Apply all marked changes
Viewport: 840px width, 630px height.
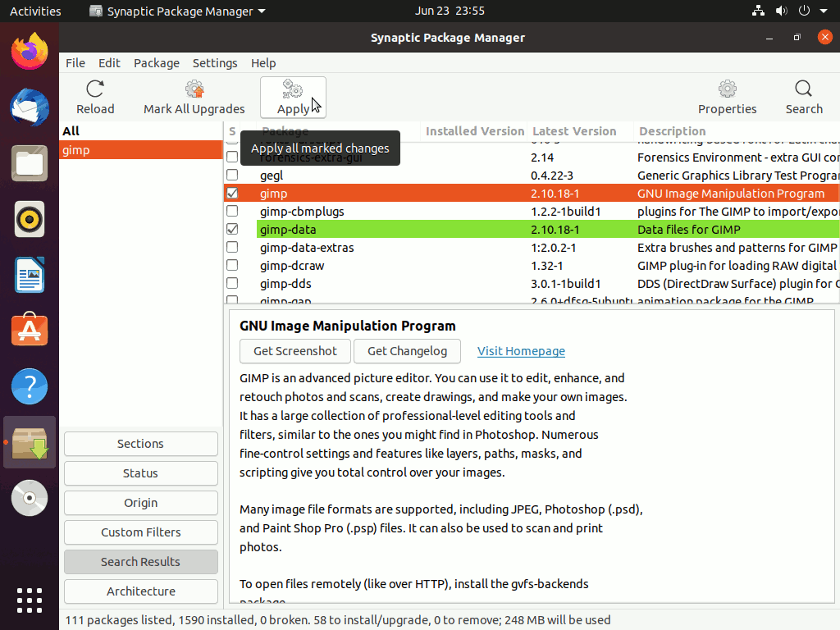pos(293,98)
